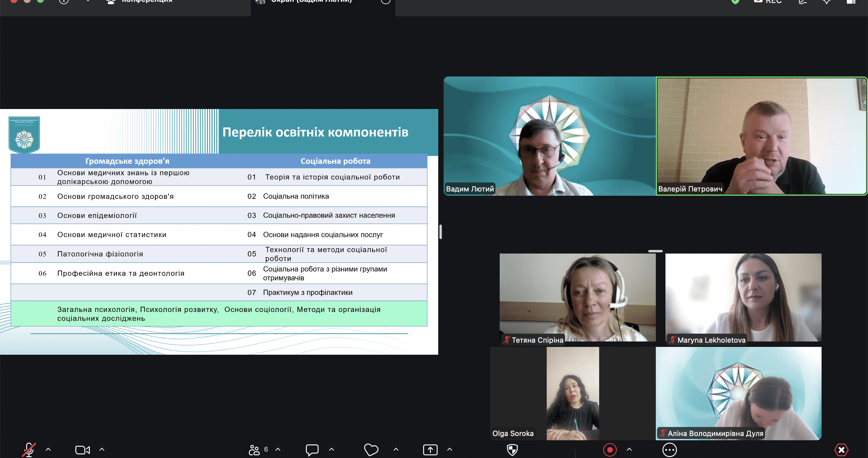End the meeting with red X icon

pos(841,450)
